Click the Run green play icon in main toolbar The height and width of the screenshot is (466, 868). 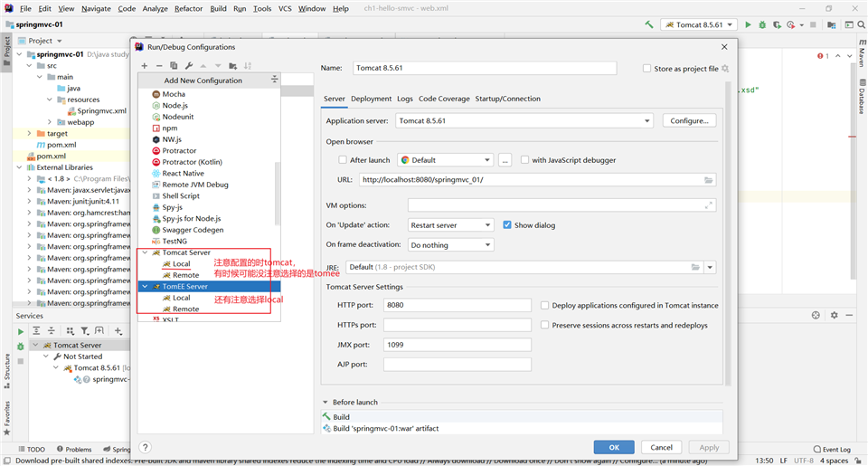748,25
